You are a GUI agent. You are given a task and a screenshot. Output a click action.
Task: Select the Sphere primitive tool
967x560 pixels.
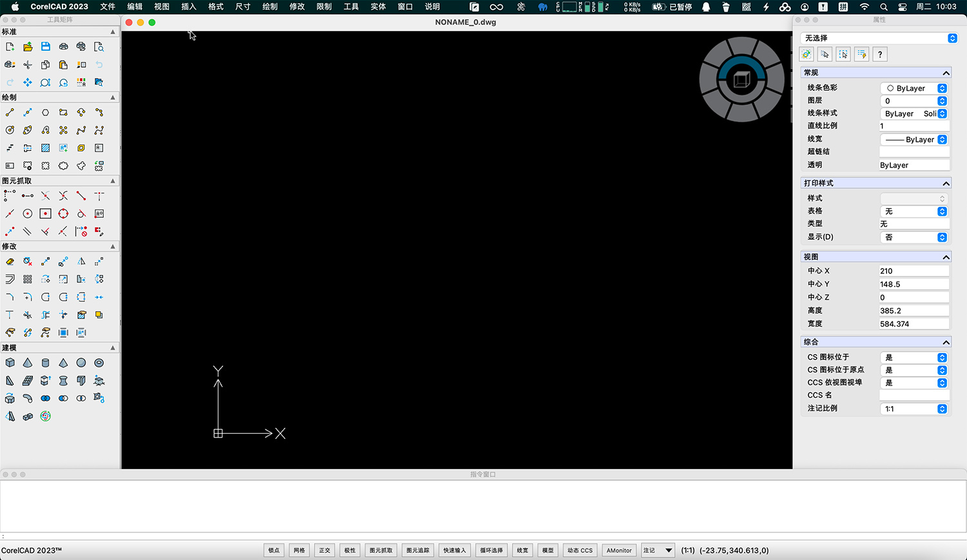(x=81, y=362)
